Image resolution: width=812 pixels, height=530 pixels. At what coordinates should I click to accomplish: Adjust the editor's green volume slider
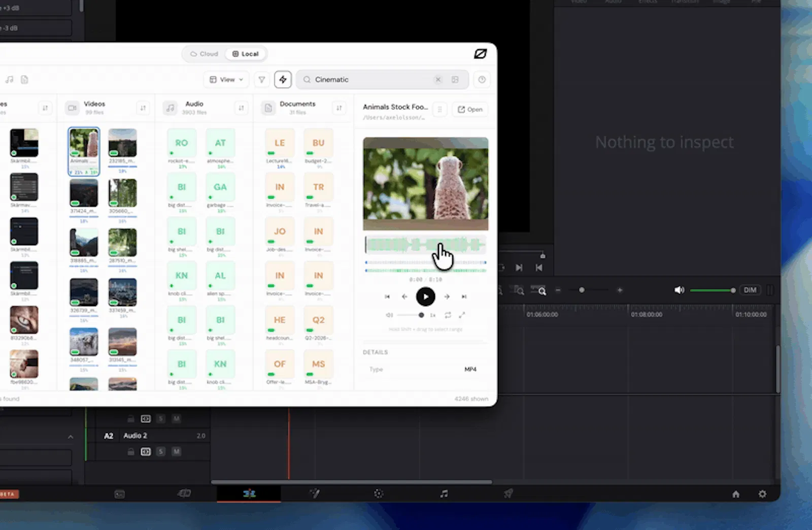click(x=713, y=290)
